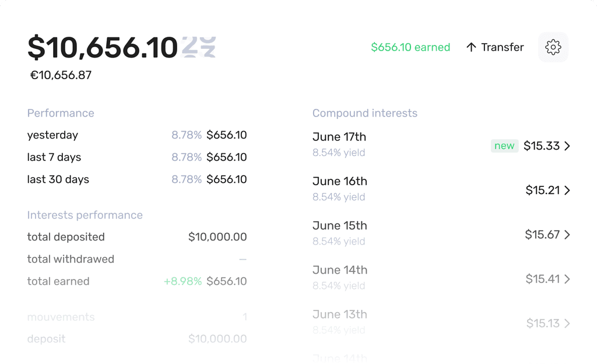Click the total deposited row

(136, 237)
